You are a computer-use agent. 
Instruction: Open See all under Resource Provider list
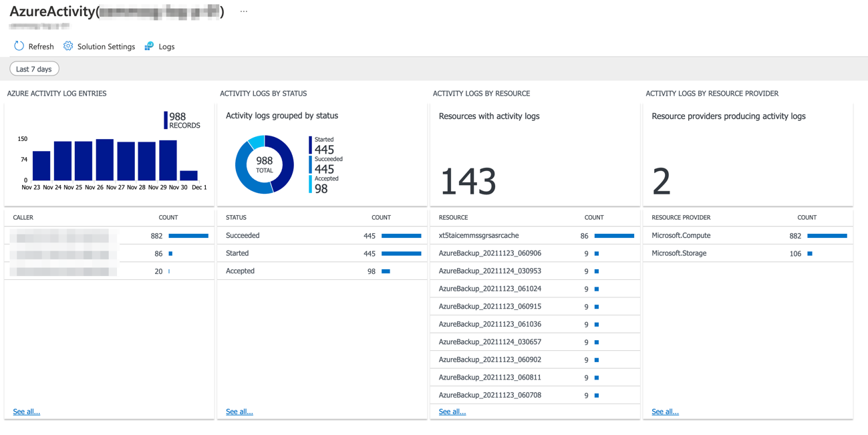pos(665,412)
